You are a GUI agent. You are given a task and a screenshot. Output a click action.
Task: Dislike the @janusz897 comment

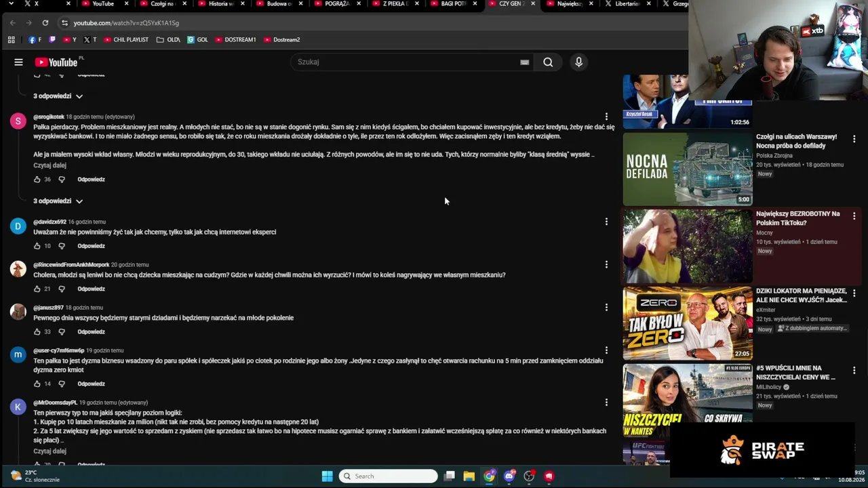(62, 331)
